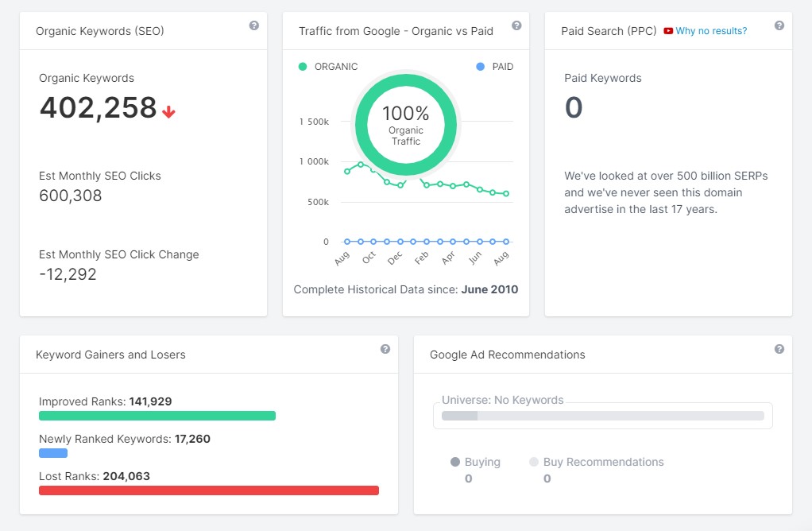Click the Est Monthly SEO Clicks value 600,308
The image size is (812, 531).
click(x=71, y=196)
